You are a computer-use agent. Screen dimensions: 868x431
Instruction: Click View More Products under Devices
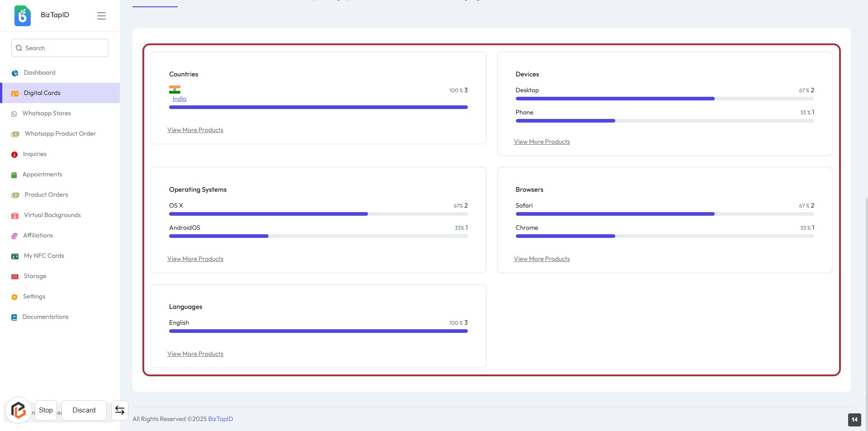542,142
